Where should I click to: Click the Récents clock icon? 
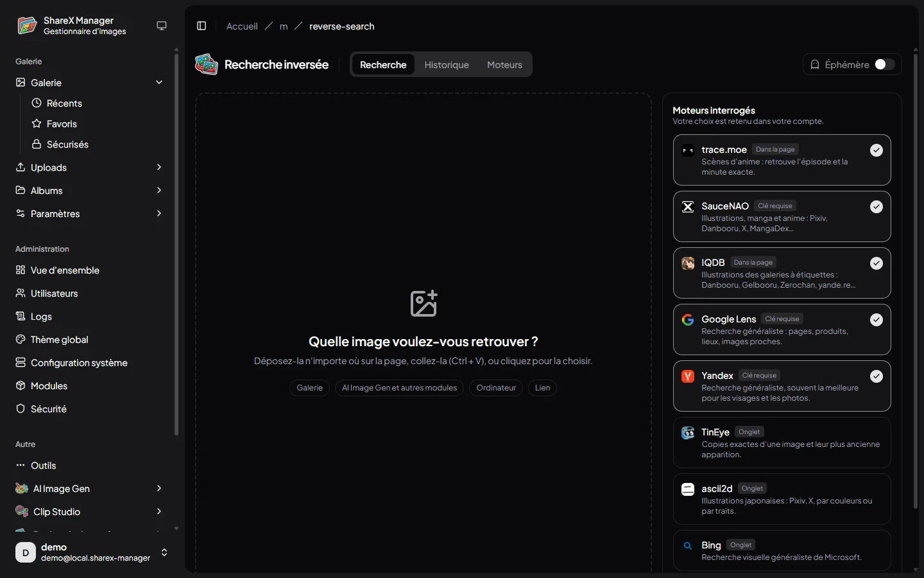[x=37, y=103]
